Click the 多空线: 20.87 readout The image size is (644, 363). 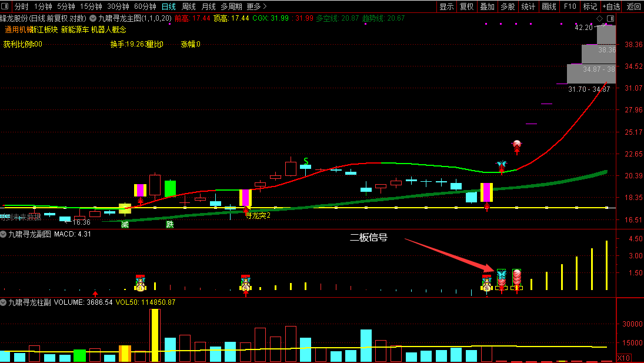click(x=337, y=18)
